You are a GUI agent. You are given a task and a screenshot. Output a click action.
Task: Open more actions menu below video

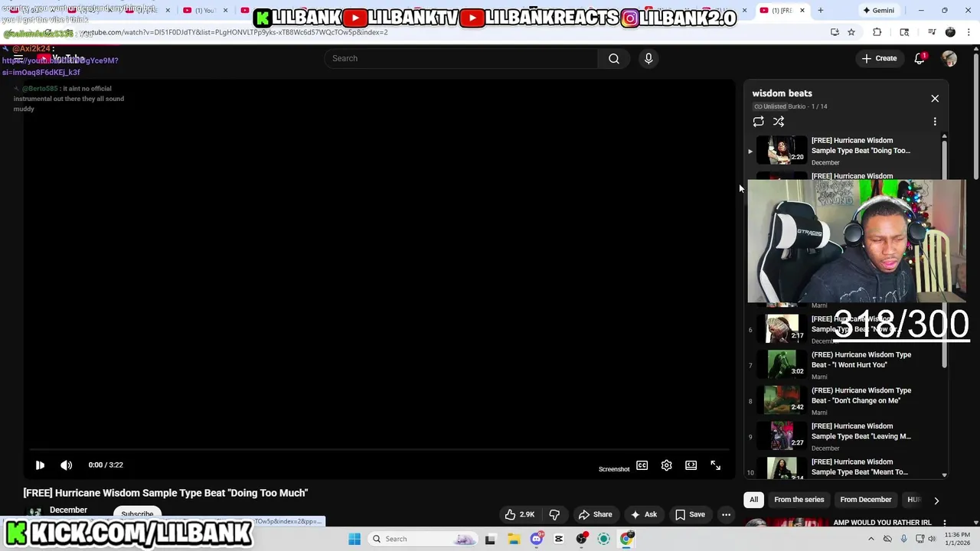726,514
